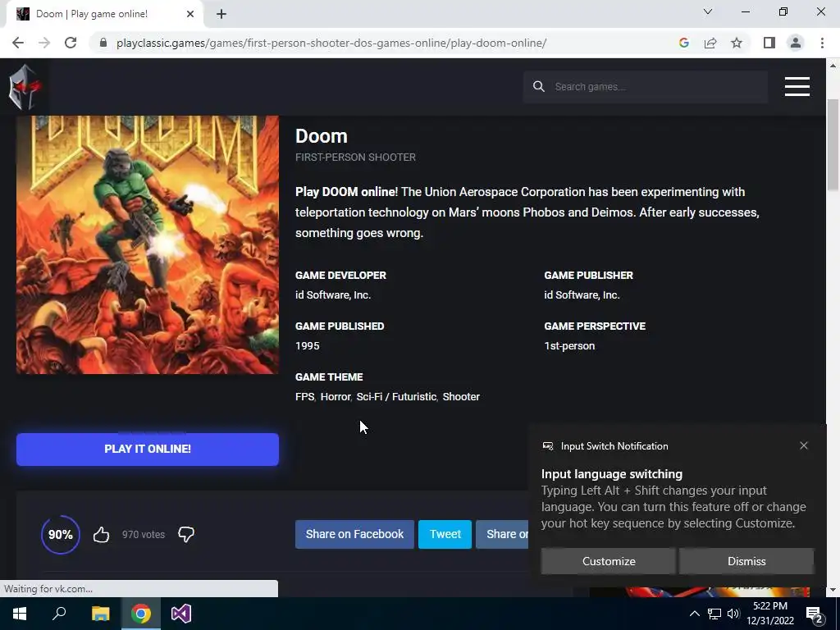Screen dimensions: 840x630
Task: Click Chrome icon in taskbar
Action: tap(141, 614)
